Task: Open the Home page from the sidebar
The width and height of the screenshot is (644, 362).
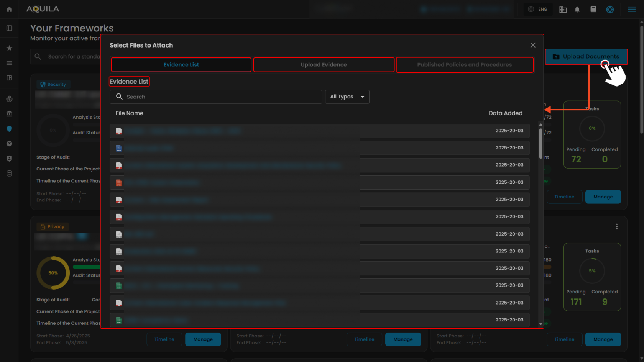Action: 9,8
